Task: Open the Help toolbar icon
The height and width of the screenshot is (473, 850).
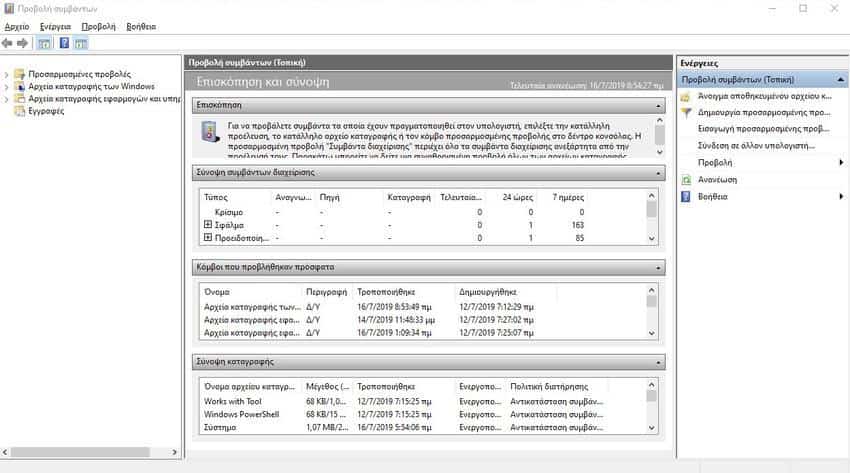Action: tap(64, 43)
